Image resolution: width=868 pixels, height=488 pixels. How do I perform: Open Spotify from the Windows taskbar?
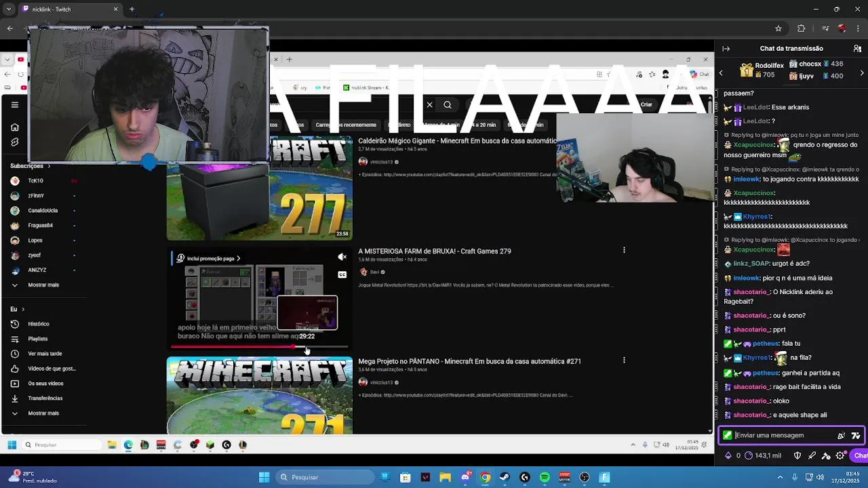545,477
